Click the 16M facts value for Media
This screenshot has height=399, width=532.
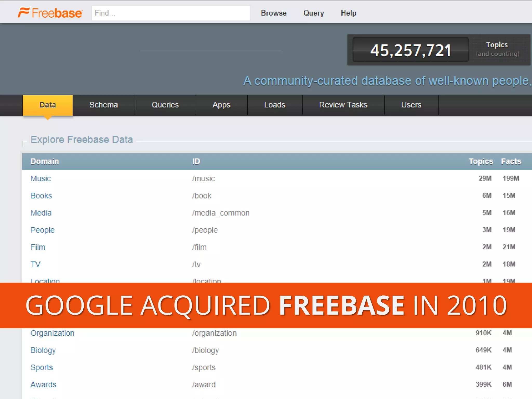coord(509,212)
